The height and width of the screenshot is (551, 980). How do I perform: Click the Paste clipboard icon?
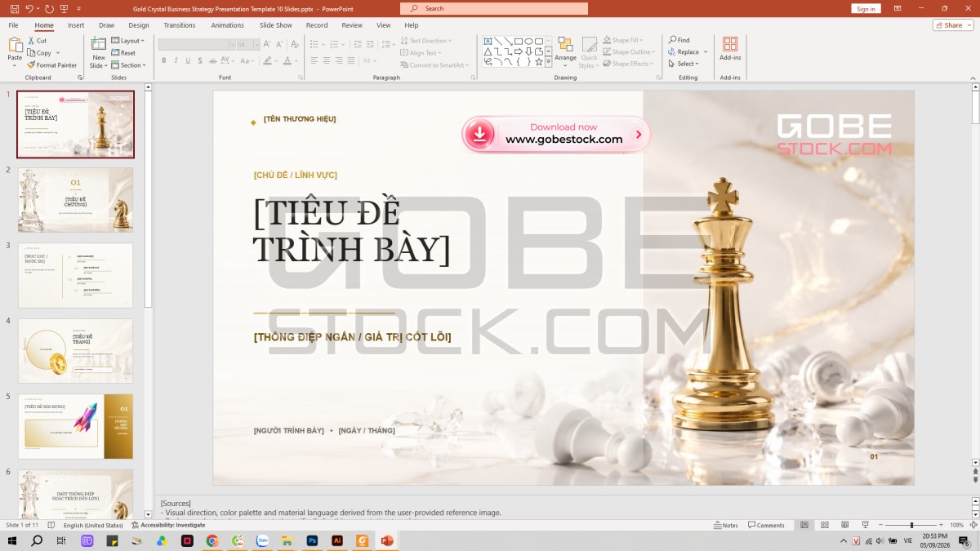(15, 44)
